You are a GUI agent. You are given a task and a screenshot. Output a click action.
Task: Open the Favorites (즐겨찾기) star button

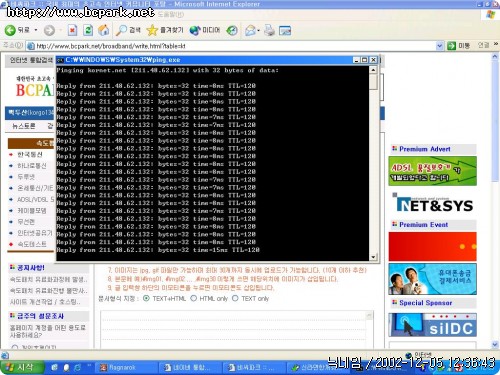[x=165, y=30]
